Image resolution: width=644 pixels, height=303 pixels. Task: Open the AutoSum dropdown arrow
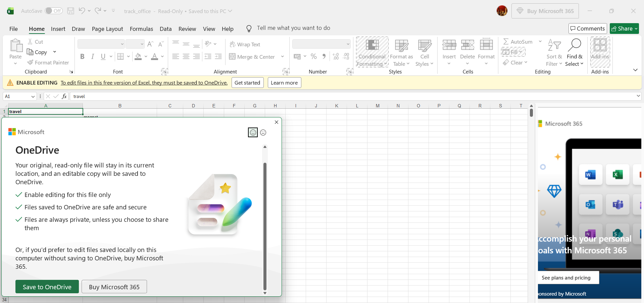click(540, 42)
